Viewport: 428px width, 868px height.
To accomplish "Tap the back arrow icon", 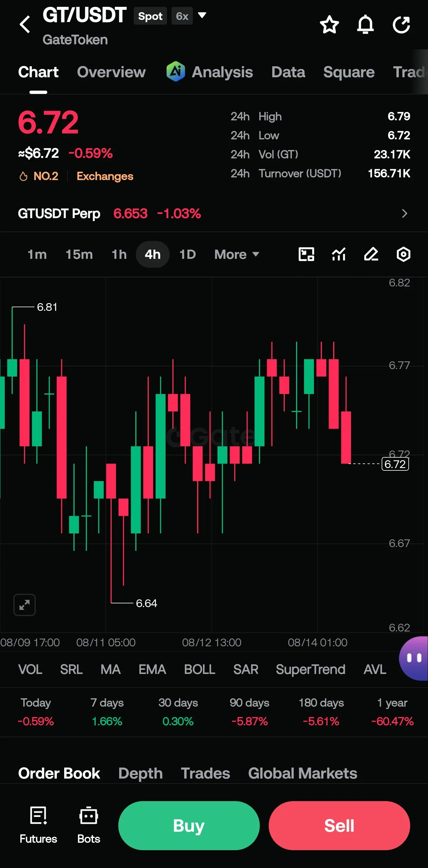I will [x=25, y=24].
